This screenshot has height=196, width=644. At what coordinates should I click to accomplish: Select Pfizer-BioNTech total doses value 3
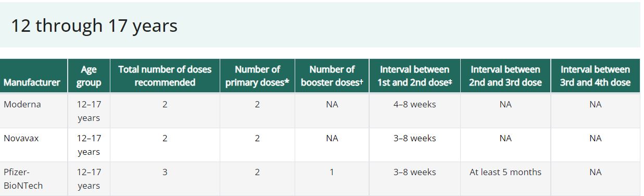pyautogui.click(x=165, y=179)
